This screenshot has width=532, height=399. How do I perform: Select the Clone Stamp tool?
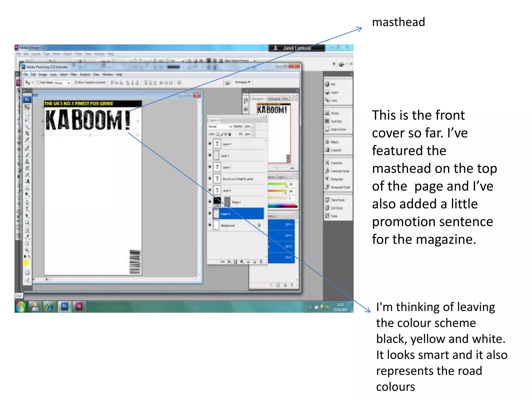pyautogui.click(x=27, y=161)
